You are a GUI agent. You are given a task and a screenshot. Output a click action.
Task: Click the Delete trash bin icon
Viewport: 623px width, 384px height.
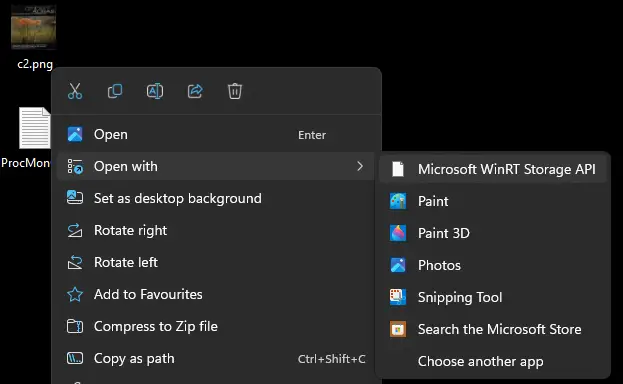point(235,91)
